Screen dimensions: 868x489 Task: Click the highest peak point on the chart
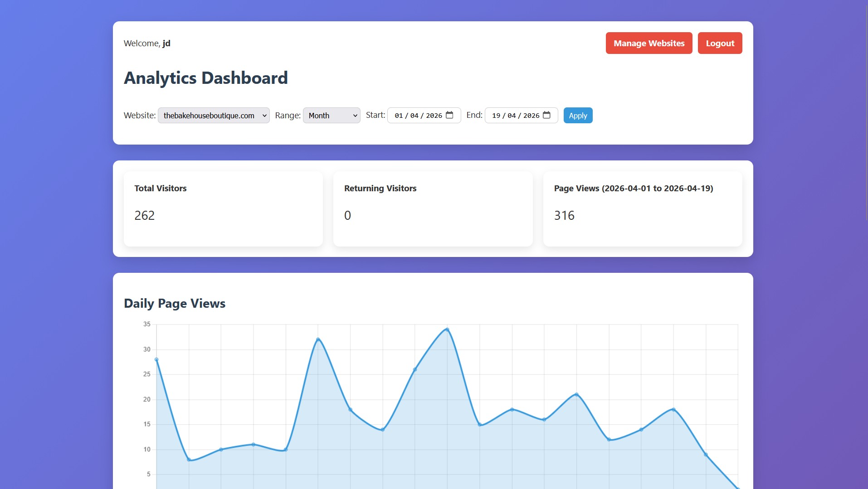447,329
